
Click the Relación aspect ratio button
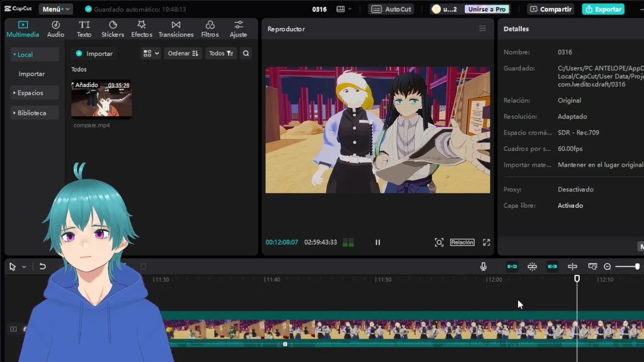tap(462, 242)
